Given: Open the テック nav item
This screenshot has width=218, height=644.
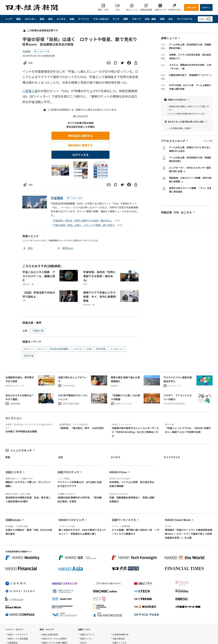Looking at the screenshot, I should [x=116, y=19].
